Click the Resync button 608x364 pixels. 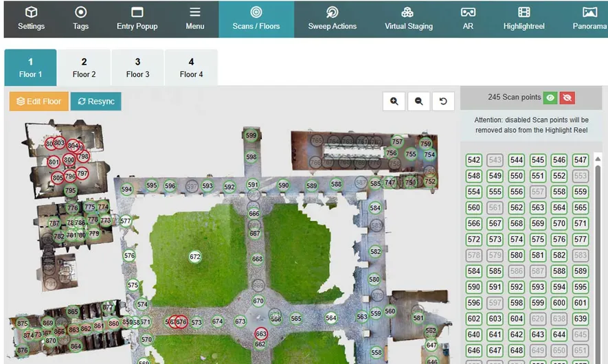coord(95,102)
